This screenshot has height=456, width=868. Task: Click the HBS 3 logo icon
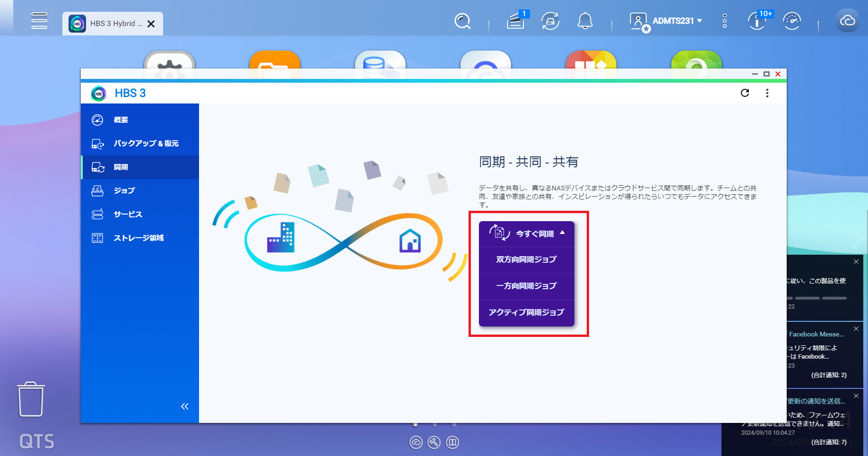point(99,94)
